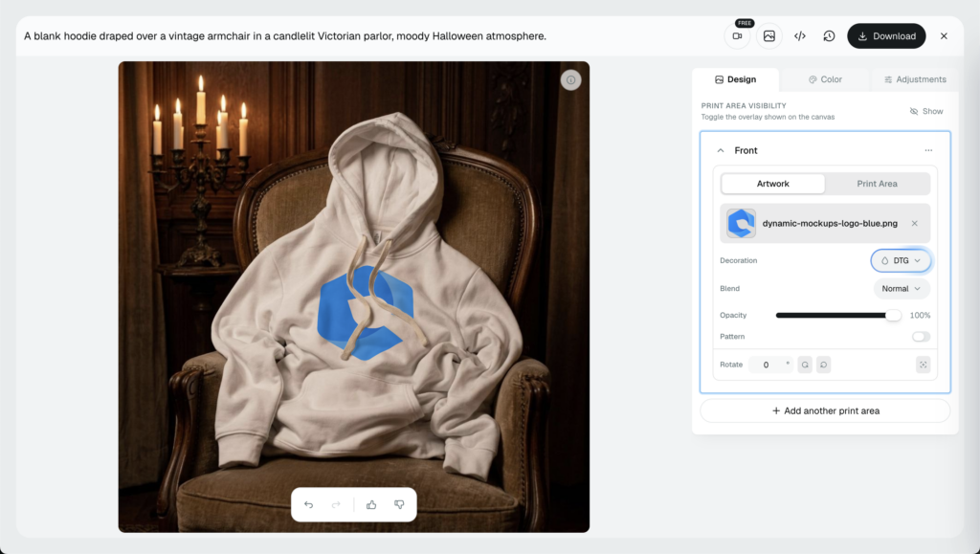Image resolution: width=980 pixels, height=554 pixels.
Task: Click the info icon on canvas
Action: [x=570, y=80]
